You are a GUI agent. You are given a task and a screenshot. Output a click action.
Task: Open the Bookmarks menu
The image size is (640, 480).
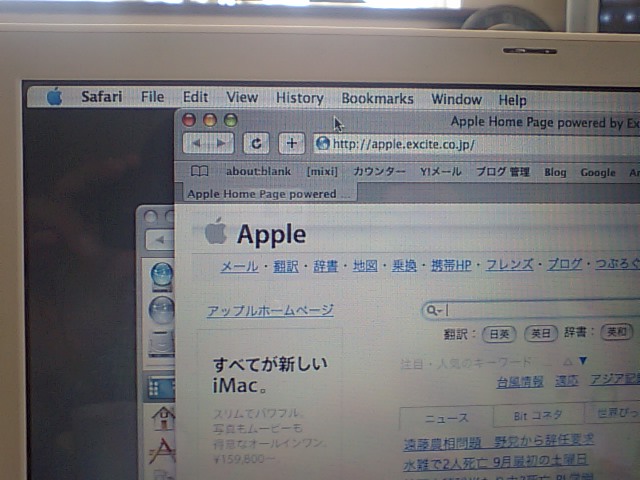click(x=378, y=99)
